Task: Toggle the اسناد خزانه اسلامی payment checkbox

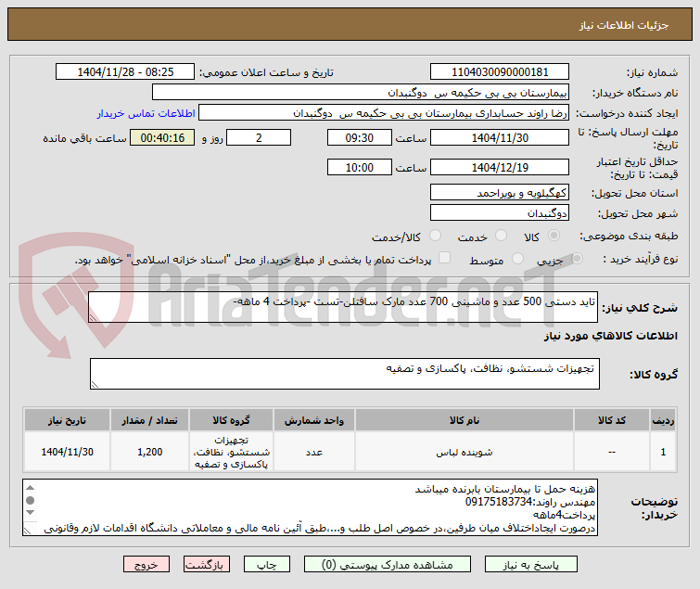Action: [x=444, y=258]
